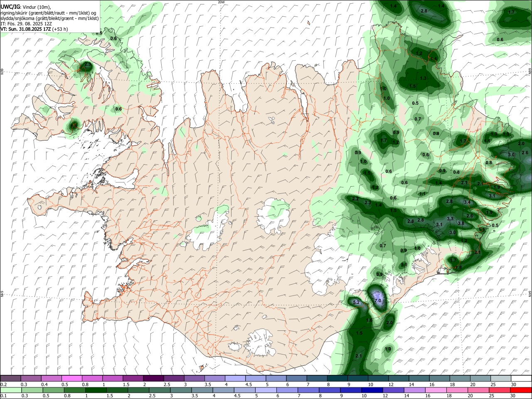Click the 'VT: Sun. 31.08.2025 17Z (+53 h)' line
The image size is (532, 399).
[34, 29]
